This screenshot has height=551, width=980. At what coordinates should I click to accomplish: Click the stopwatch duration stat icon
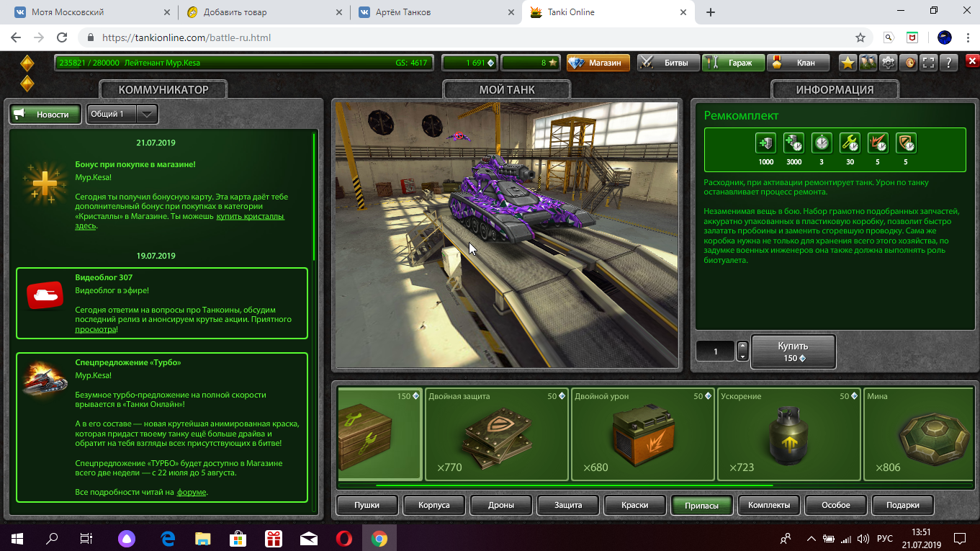822,143
